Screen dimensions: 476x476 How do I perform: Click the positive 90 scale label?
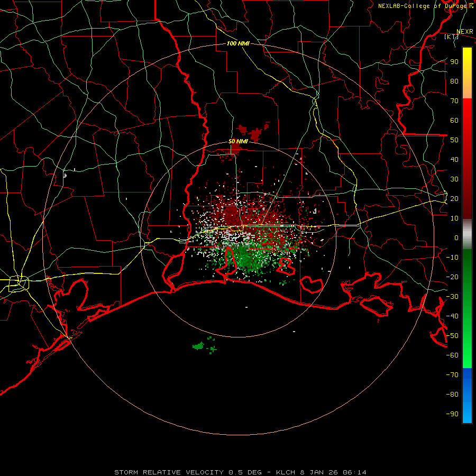click(x=454, y=62)
